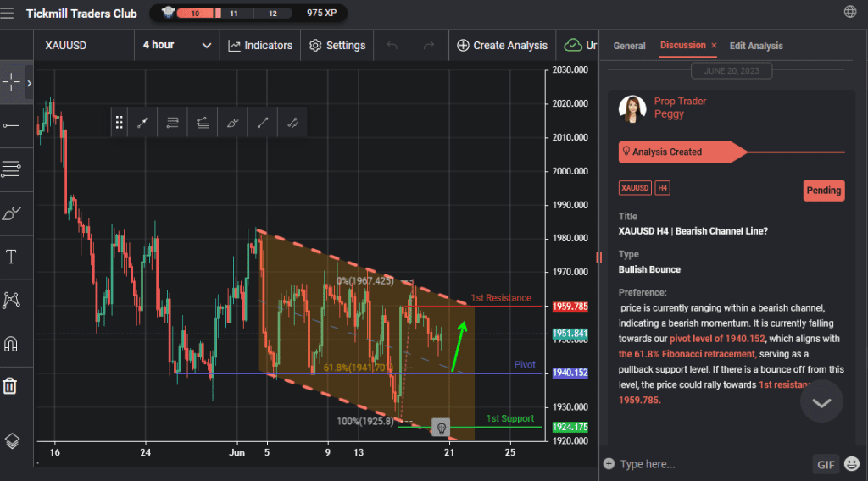This screenshot has height=481, width=868.
Task: Open the emoji picker smiley
Action: 852,464
